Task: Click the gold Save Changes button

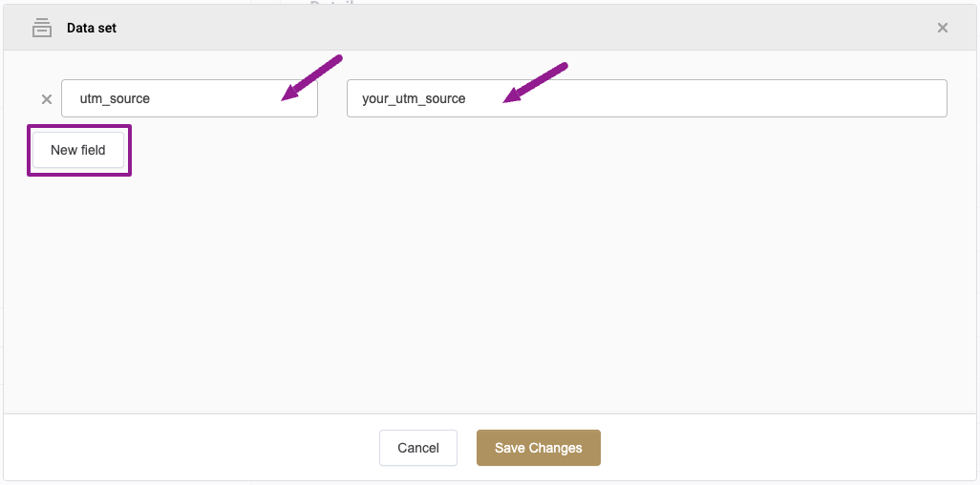Action: tap(538, 448)
